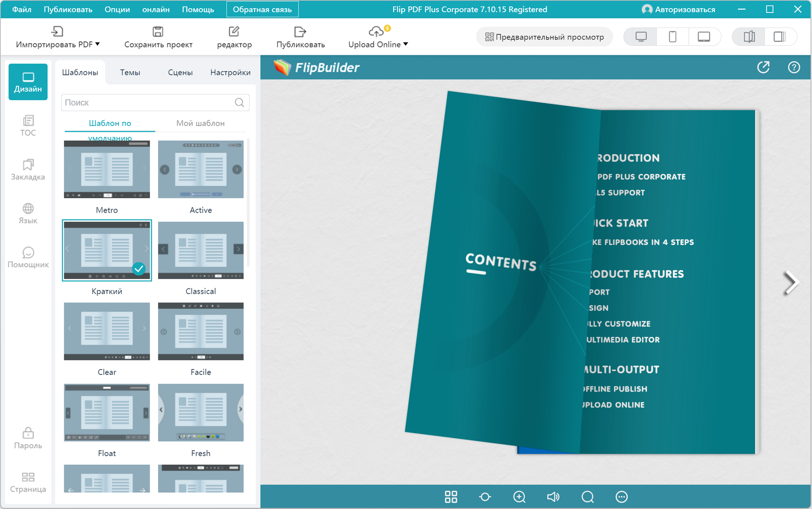Show the Мой шаблон tab
This screenshot has height=509, width=812.
point(200,123)
